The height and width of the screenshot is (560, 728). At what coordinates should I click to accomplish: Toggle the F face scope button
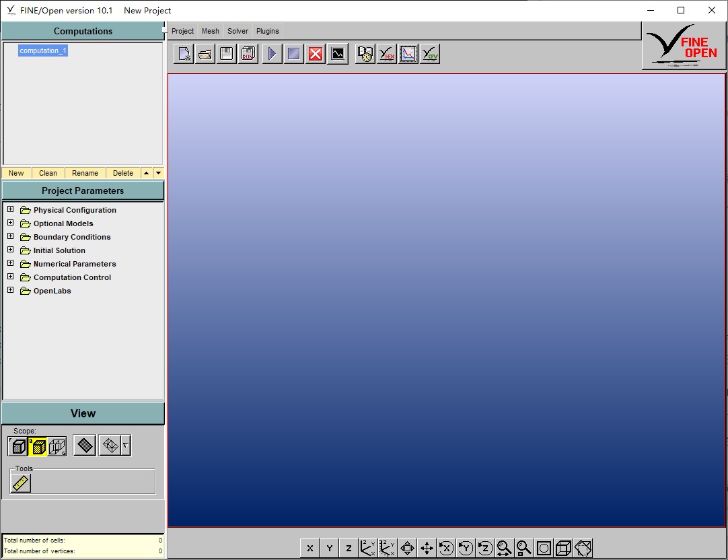[18, 446]
